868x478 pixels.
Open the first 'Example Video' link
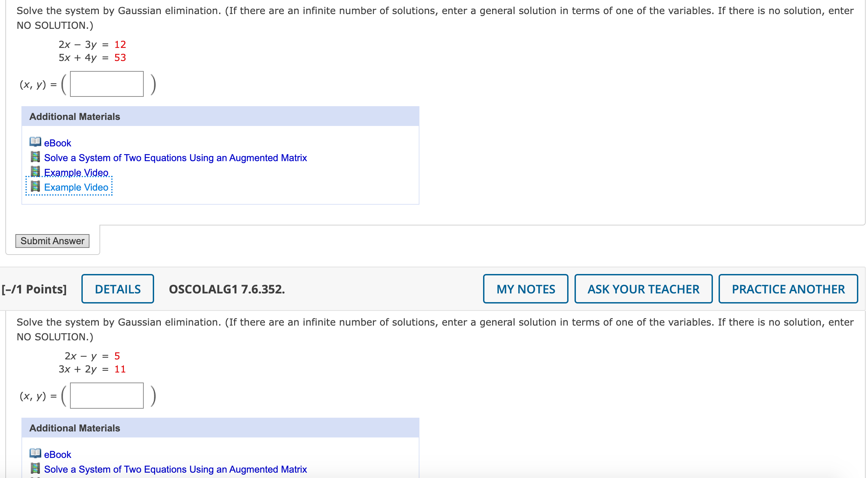point(76,172)
